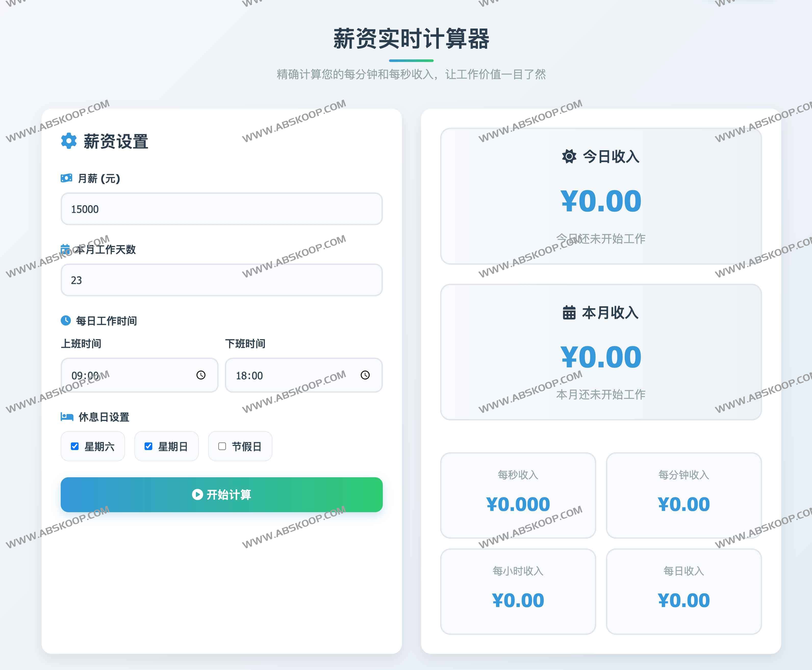Screen dimensions: 812x670
Task: Click the calendar icon beside 本月工作天数
Action: 65,249
